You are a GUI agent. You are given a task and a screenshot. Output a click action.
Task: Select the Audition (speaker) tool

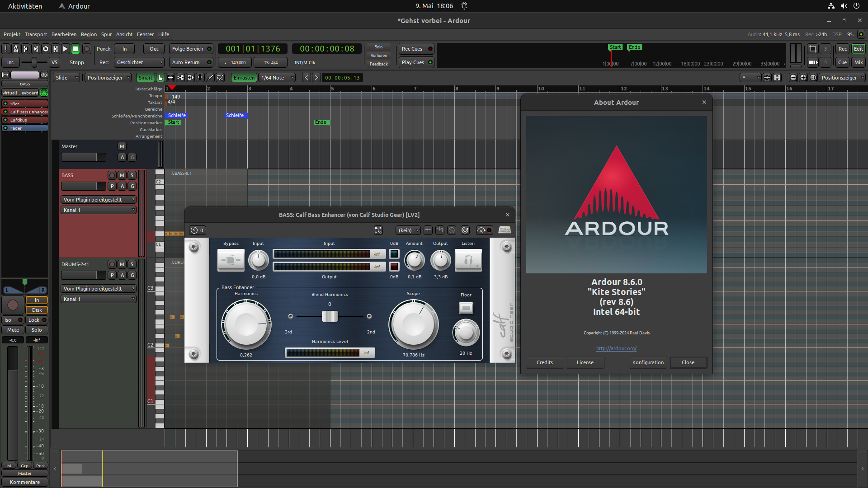coord(190,78)
